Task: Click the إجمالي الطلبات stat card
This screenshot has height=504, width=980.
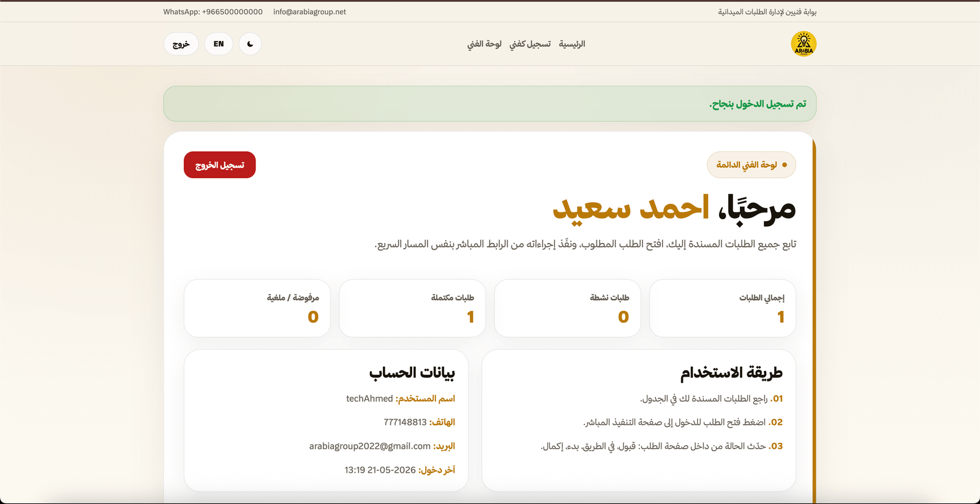Action: 723,308
